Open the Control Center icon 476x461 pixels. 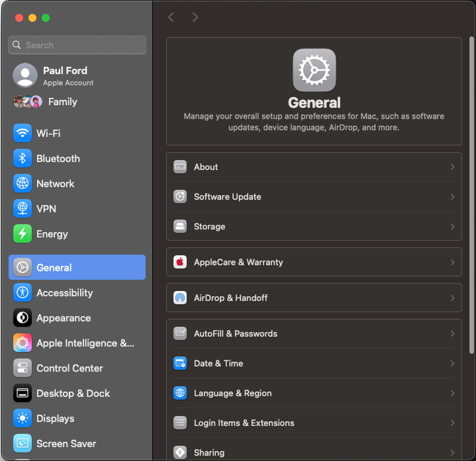22,368
